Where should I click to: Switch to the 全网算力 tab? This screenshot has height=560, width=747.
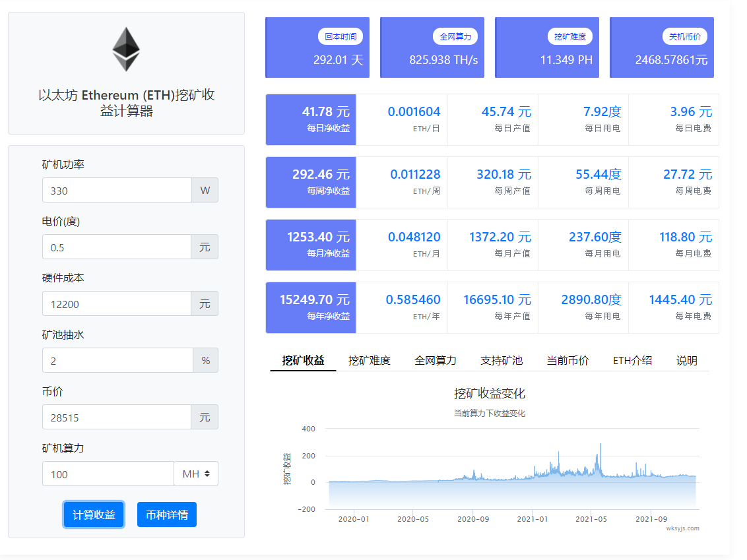[x=436, y=361]
